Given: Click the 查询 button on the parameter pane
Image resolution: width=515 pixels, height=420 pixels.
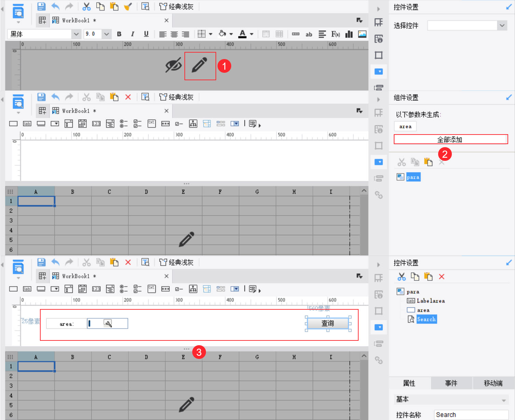Looking at the screenshot, I should click(x=328, y=323).
